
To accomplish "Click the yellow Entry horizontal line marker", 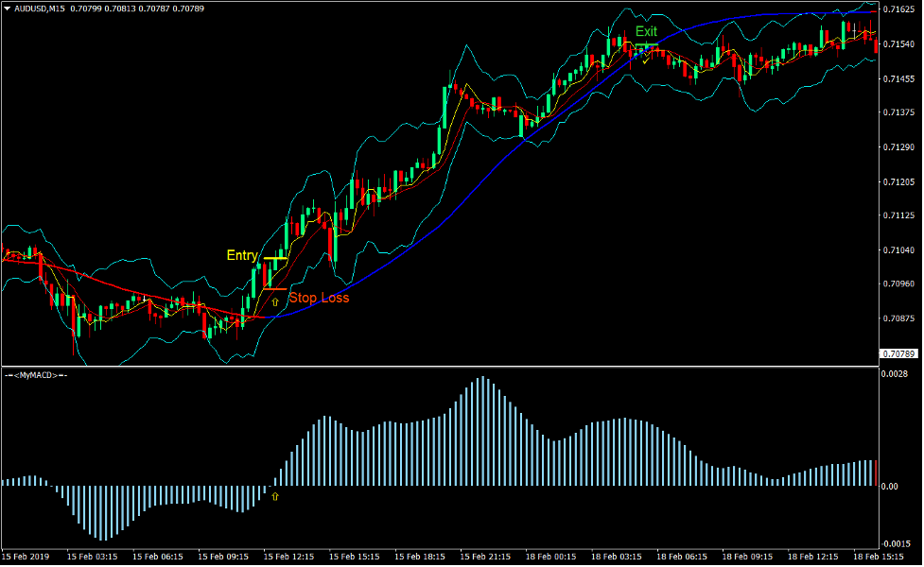I will pos(275,258).
